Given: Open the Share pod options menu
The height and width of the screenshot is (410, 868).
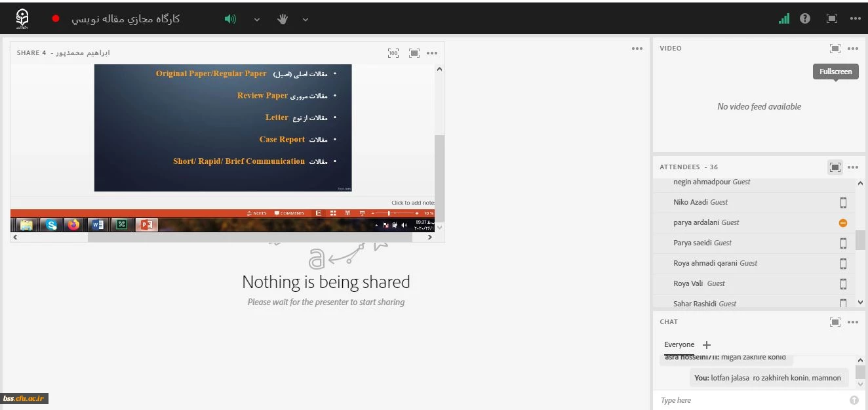Looking at the screenshot, I should [x=432, y=53].
